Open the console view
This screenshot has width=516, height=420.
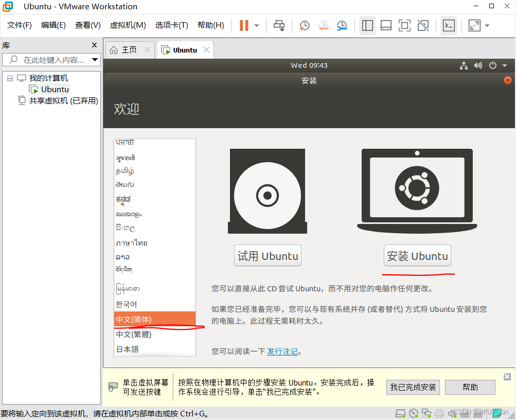(449, 25)
